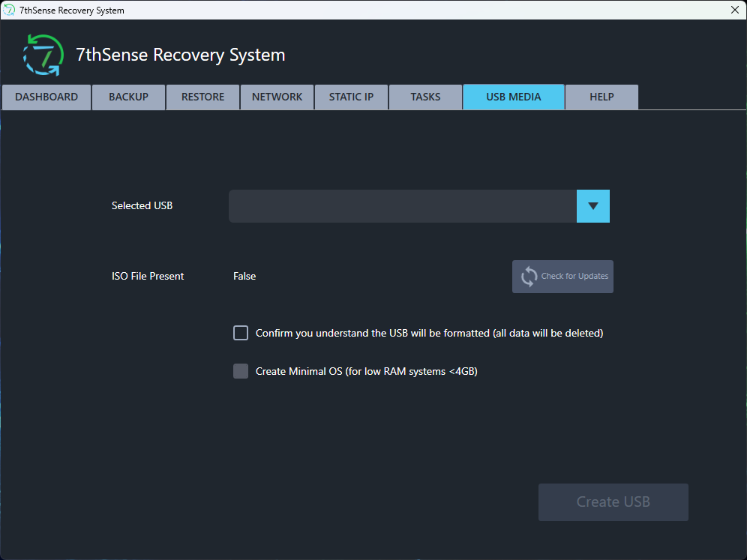The image size is (747, 560).
Task: Select the Network tab
Action: click(277, 97)
